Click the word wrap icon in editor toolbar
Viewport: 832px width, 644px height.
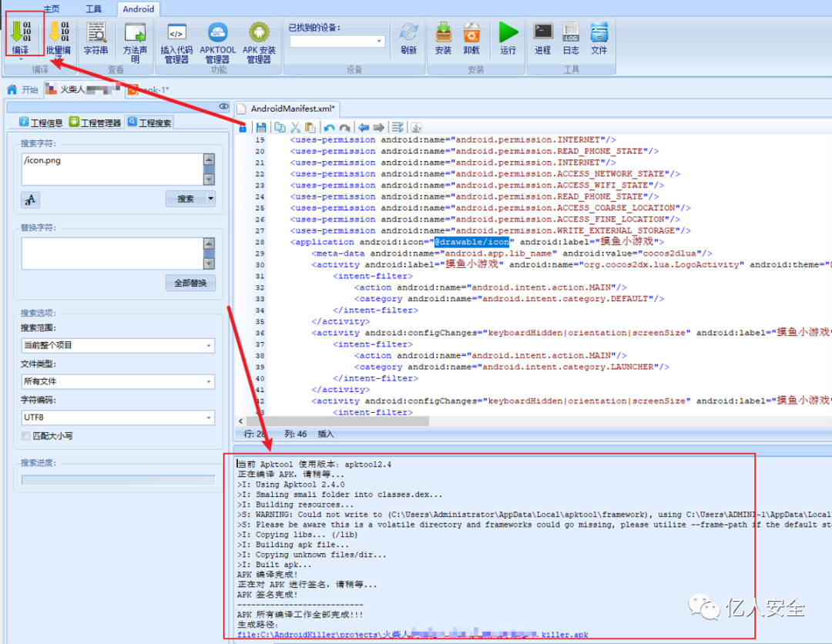pos(398,127)
